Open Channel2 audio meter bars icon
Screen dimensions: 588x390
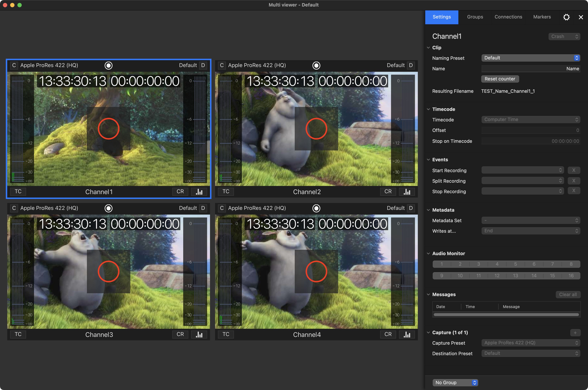[x=407, y=192]
